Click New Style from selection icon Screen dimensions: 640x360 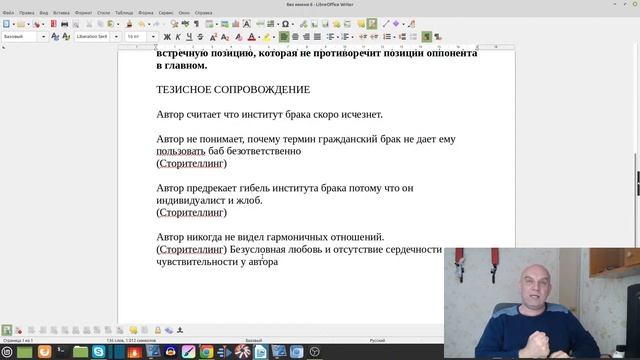pos(66,37)
